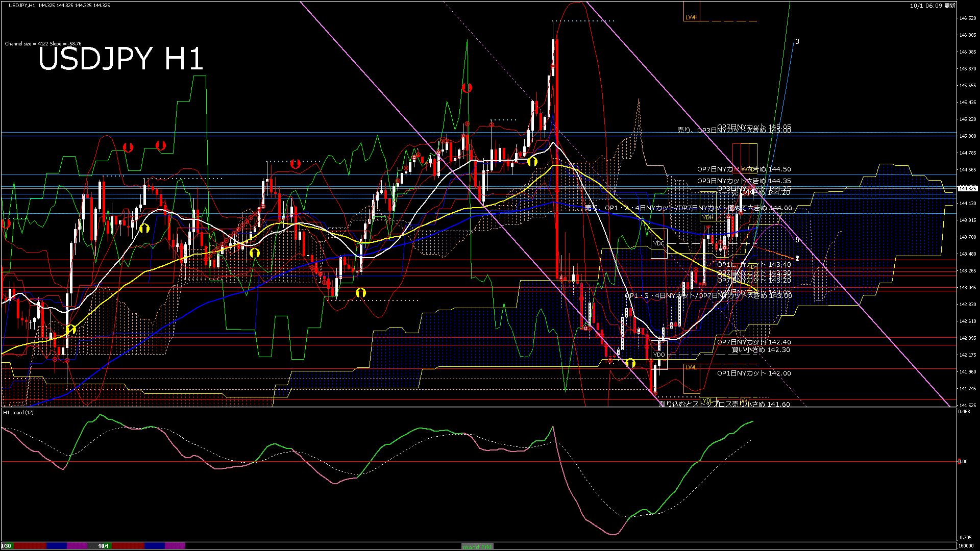Click the first purple session bar after 9/30
Screen dimensions: 980x551
[x=77, y=546]
